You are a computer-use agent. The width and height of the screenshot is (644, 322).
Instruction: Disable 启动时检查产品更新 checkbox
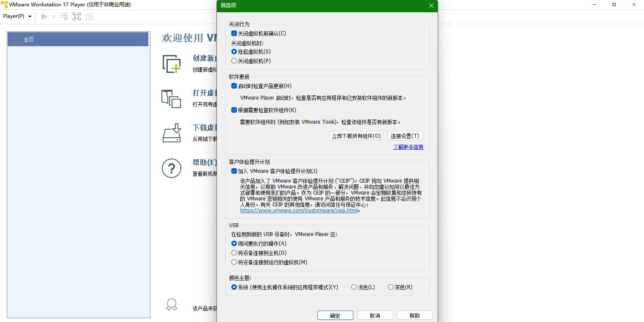point(234,86)
